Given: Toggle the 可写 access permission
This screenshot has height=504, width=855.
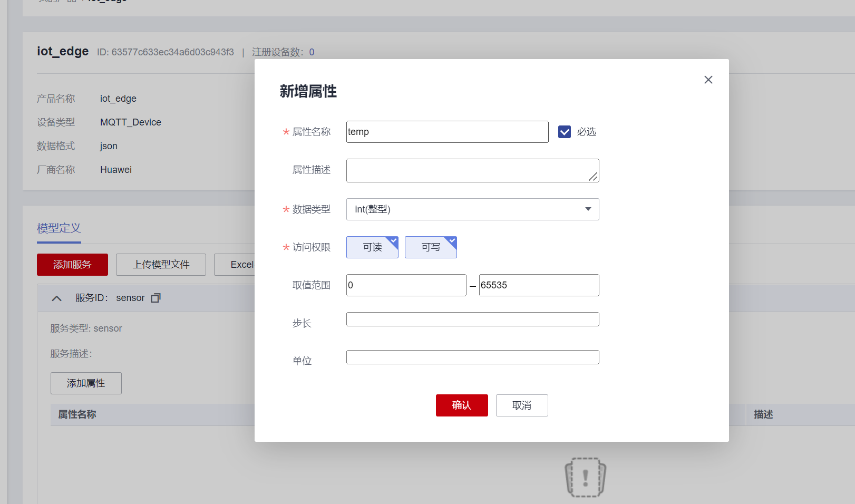Looking at the screenshot, I should pyautogui.click(x=431, y=247).
